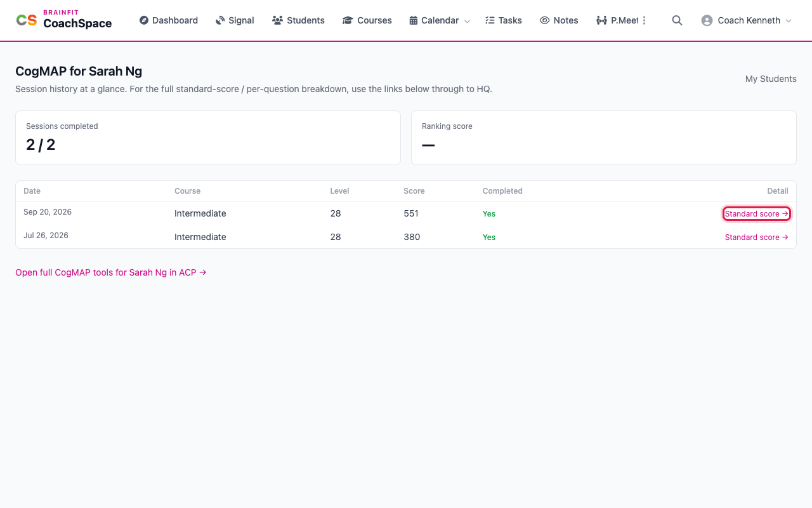Open Standard score for Jul 26, 2026 session
The image size is (812, 508).
[757, 237]
